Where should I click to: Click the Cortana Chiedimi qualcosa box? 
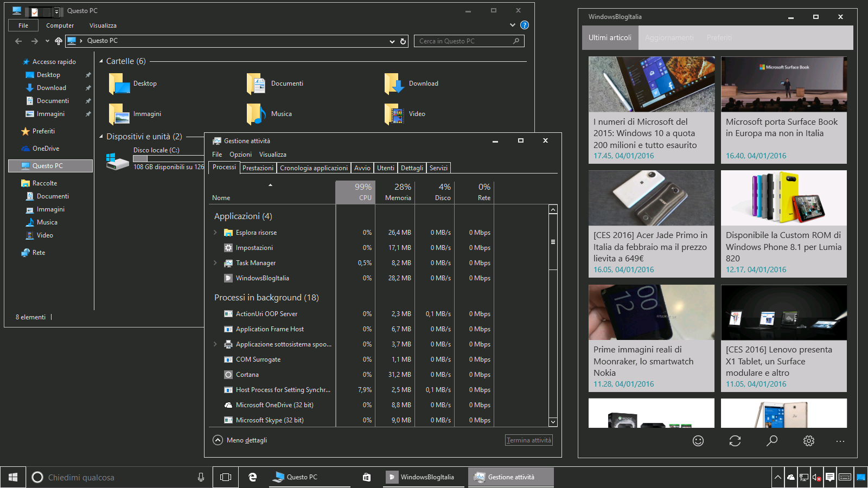click(x=119, y=477)
